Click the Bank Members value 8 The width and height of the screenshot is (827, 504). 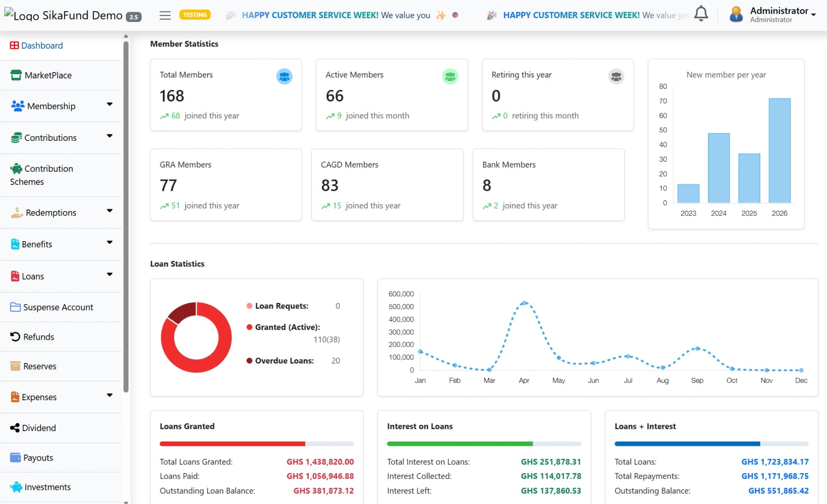tap(487, 185)
